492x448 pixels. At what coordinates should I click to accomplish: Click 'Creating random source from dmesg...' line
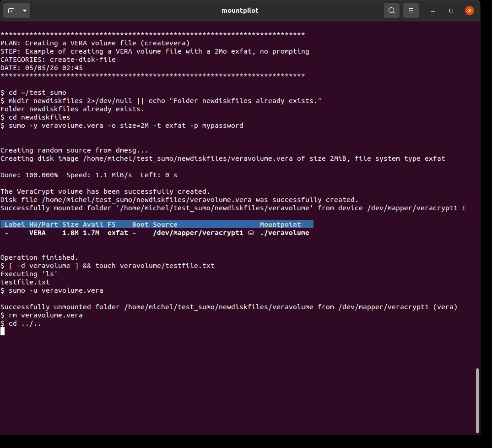coord(74,150)
